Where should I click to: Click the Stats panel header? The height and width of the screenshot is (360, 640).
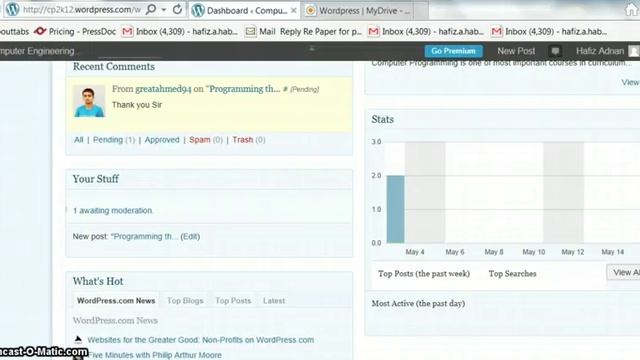(x=502, y=120)
